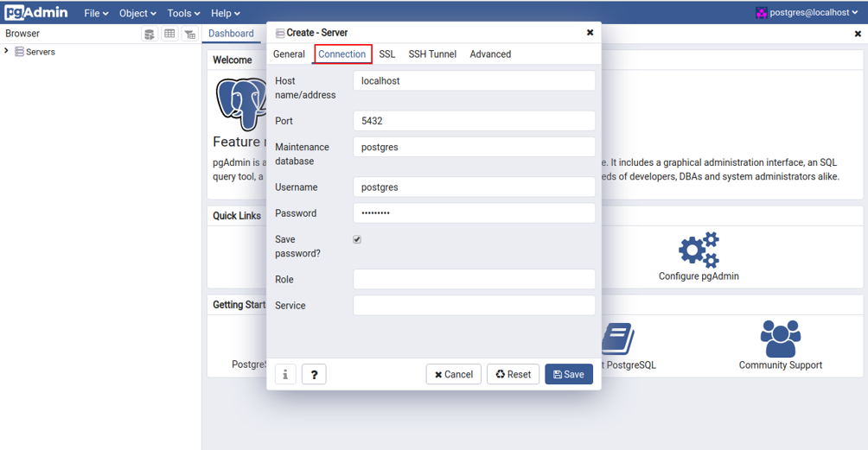Click the Welcome heading

point(233,60)
